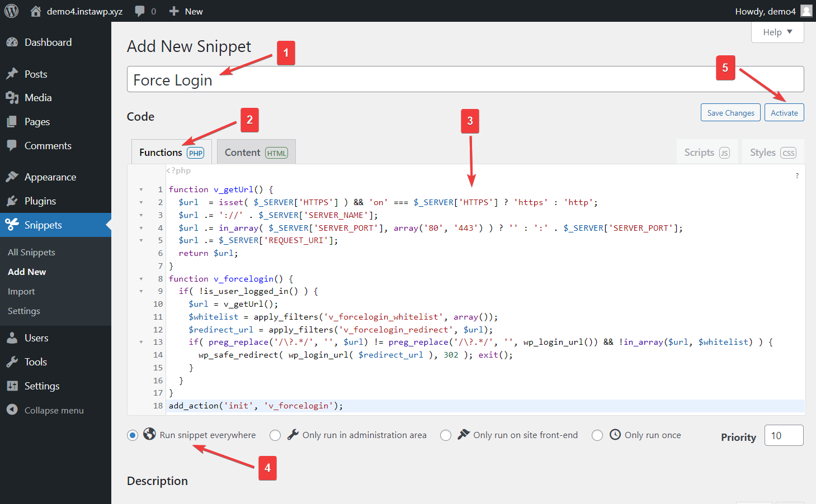
Task: Click inside the snippet title field
Action: 392,79
